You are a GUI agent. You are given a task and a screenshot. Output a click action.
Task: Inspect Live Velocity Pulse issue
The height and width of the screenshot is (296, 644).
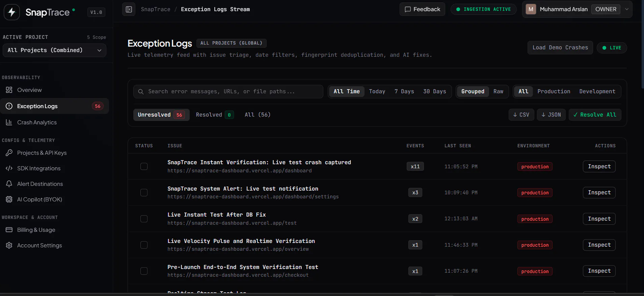coord(599,245)
